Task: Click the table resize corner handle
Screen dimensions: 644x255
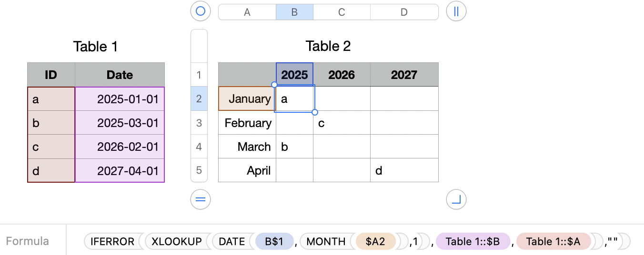Action: point(456,199)
